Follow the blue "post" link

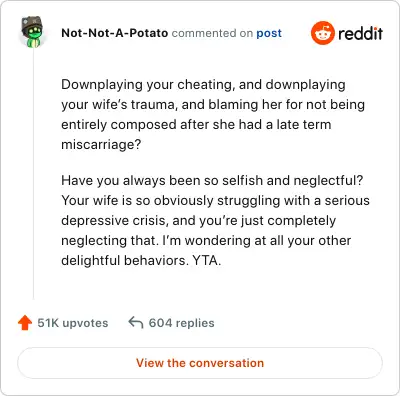coord(269,33)
